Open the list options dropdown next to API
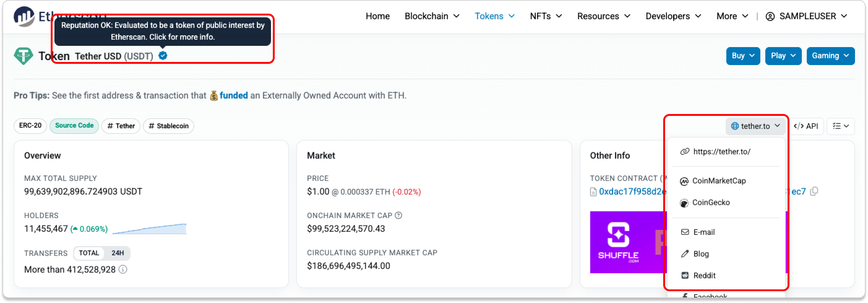The image size is (868, 303). click(x=840, y=126)
